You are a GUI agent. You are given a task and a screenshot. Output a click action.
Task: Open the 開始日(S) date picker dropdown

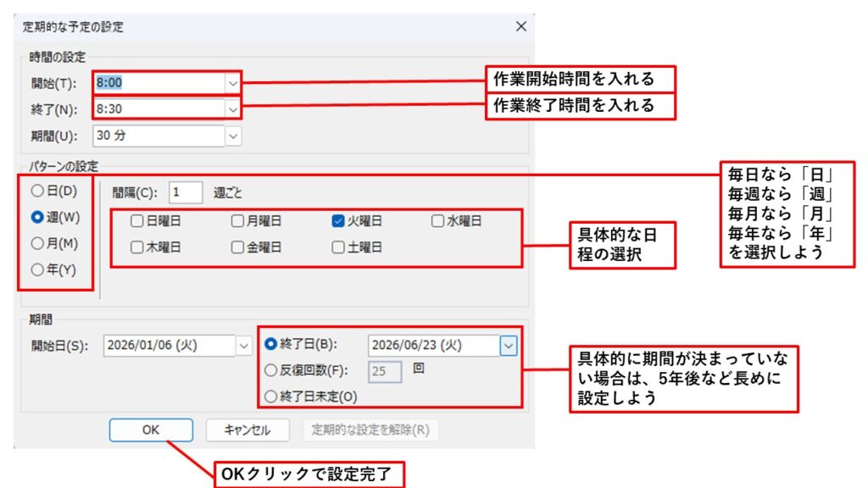(244, 346)
